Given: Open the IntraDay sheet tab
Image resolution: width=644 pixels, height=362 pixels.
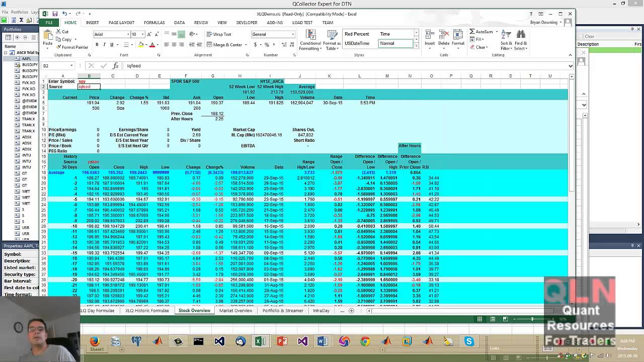Looking at the screenshot, I should pyautogui.click(x=321, y=311).
